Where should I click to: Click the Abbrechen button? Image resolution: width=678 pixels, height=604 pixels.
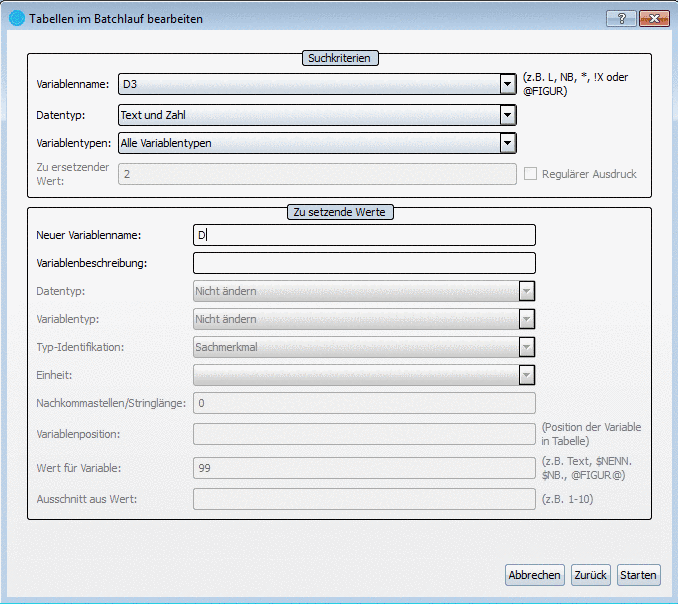pyautogui.click(x=534, y=575)
